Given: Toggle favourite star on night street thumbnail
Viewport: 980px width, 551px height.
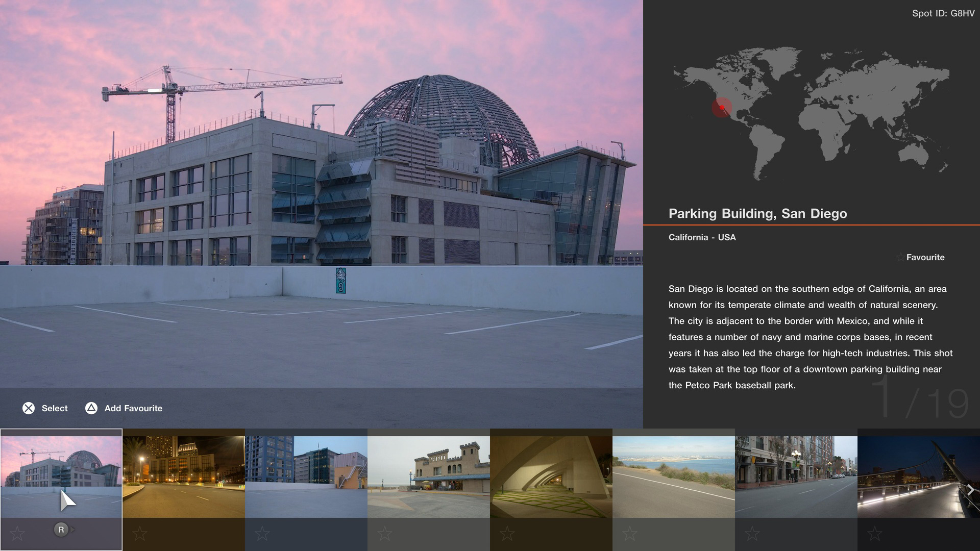Looking at the screenshot, I should 139,534.
